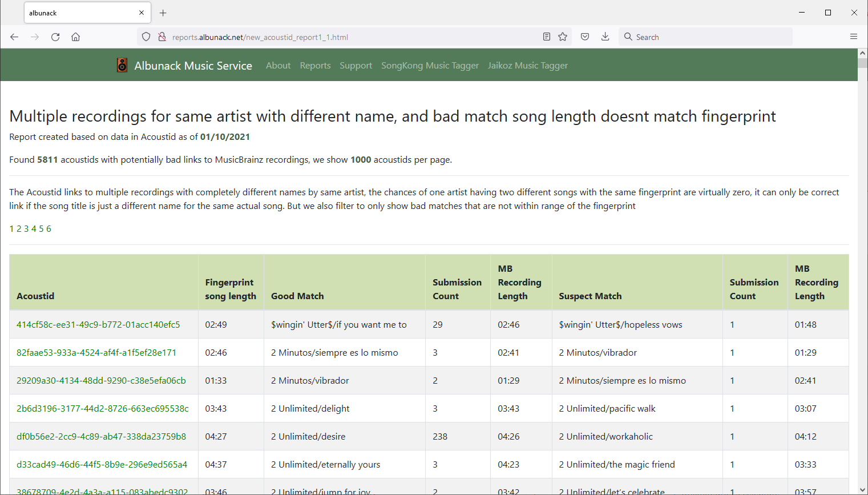Select cell '2 Unlimited/workaholic'
Viewport: 868px width, 495px height.
pos(637,436)
